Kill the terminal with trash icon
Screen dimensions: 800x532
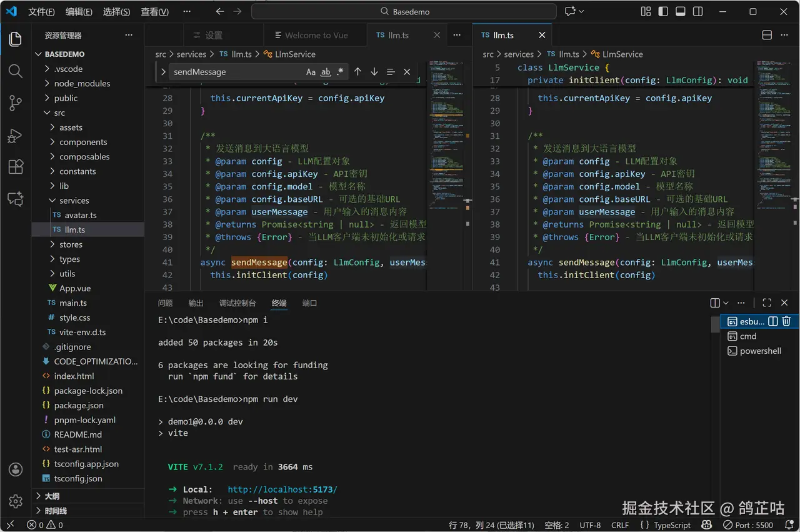(x=786, y=321)
